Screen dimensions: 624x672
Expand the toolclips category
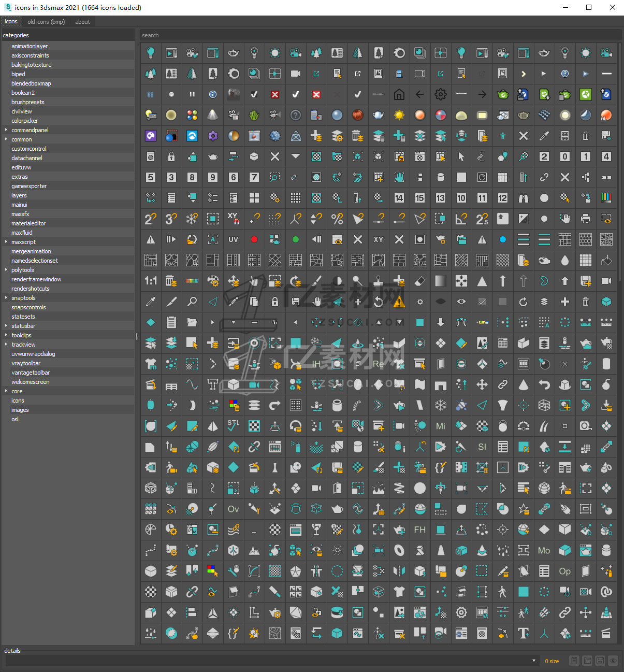6,335
